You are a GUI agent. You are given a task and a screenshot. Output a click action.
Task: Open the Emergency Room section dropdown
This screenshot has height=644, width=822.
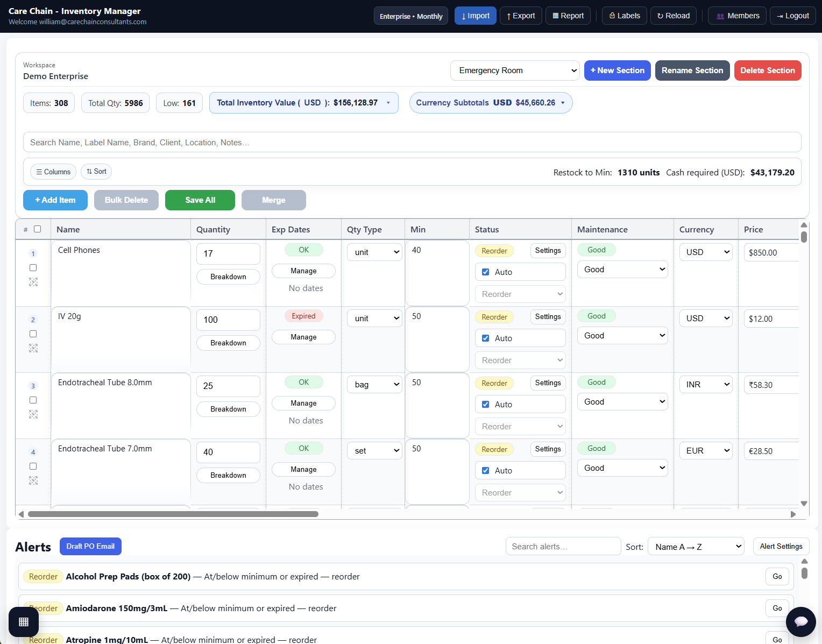(514, 70)
